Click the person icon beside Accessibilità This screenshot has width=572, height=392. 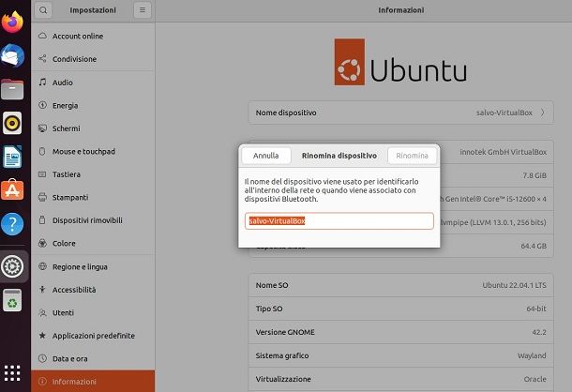pos(43,290)
